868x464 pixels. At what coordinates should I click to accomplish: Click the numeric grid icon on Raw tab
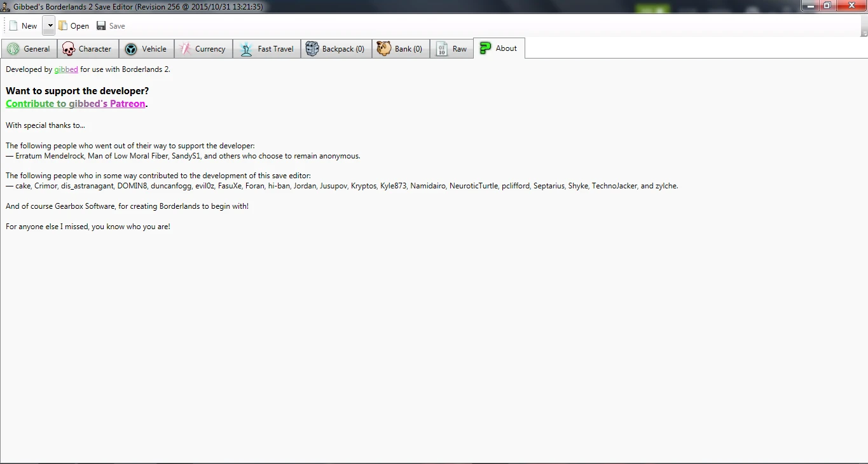[441, 48]
